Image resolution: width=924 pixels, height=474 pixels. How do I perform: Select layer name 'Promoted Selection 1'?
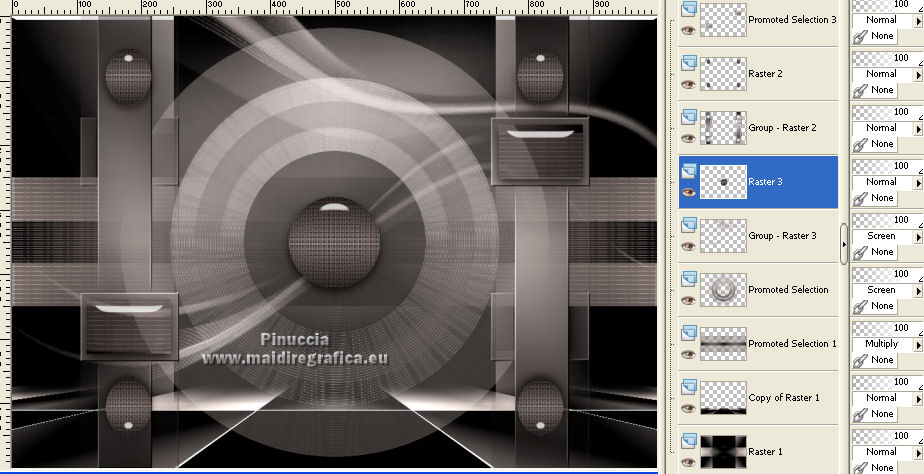792,344
